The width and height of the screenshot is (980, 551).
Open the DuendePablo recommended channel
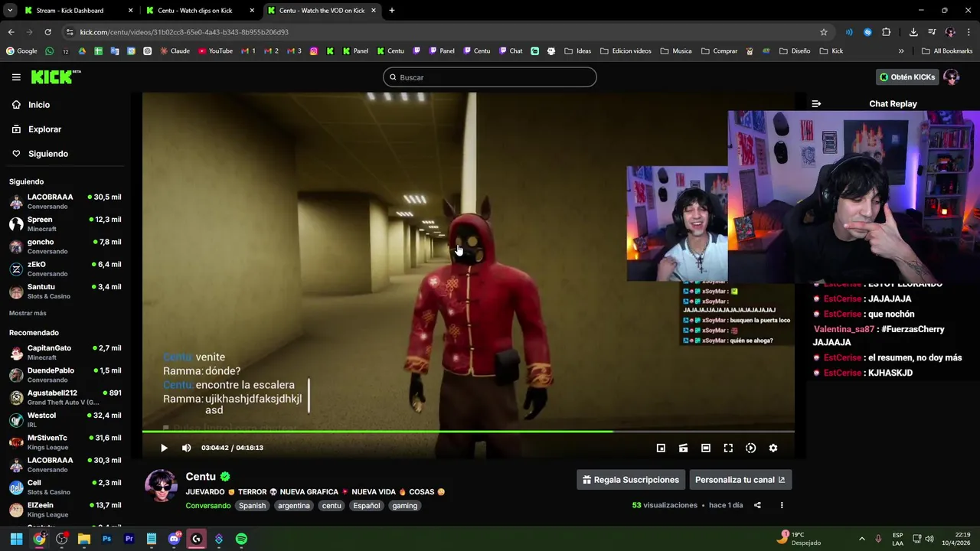point(65,375)
